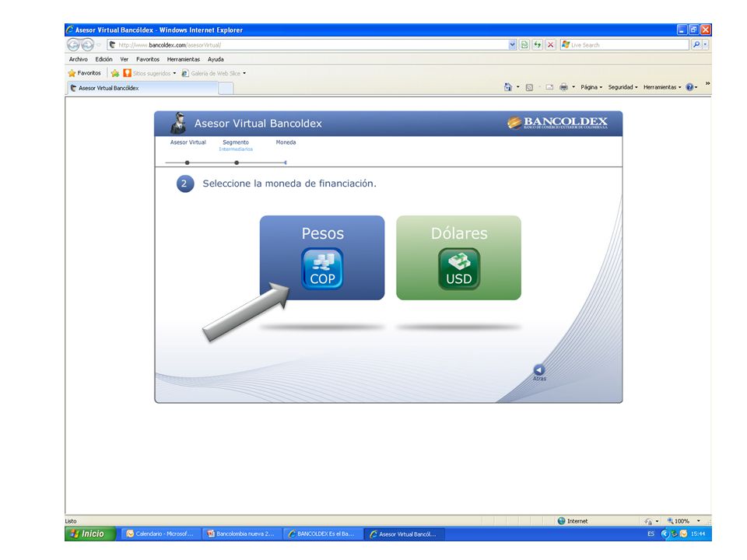The height and width of the screenshot is (560, 747).
Task: Click the add to favorites bar icon
Action: tap(115, 73)
